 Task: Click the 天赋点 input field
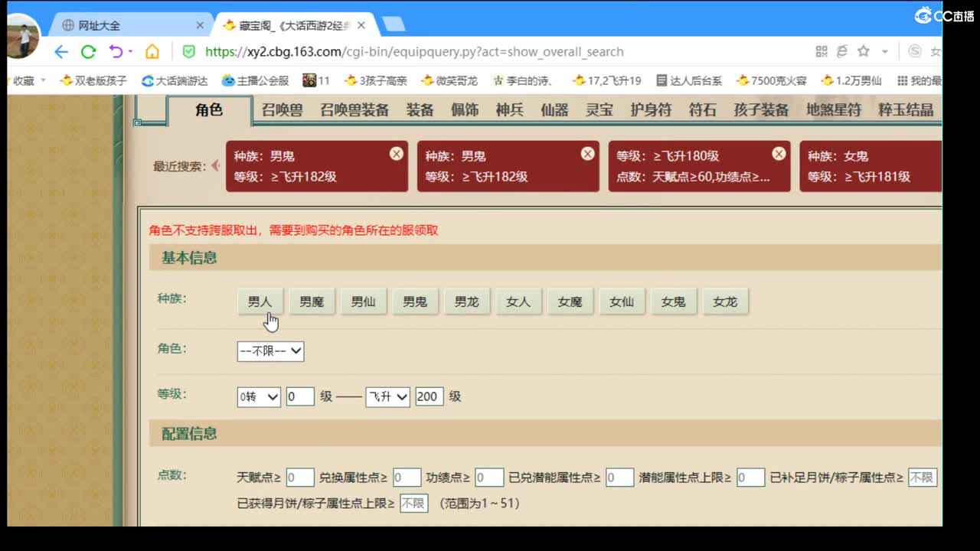point(299,477)
